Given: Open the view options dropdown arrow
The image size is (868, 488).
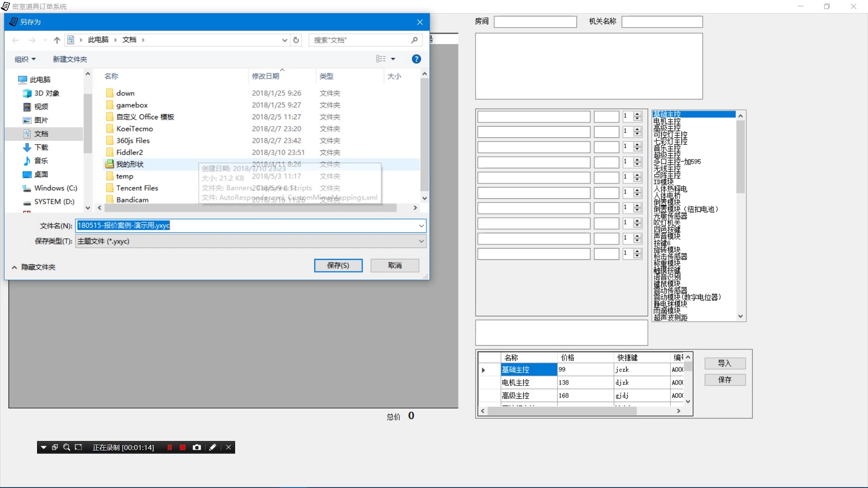Looking at the screenshot, I should click(393, 59).
